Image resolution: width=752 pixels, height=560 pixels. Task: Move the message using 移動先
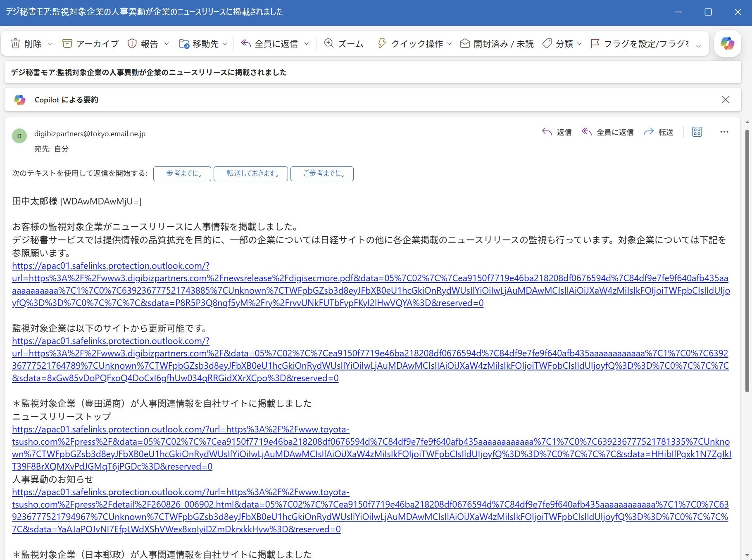(x=199, y=43)
